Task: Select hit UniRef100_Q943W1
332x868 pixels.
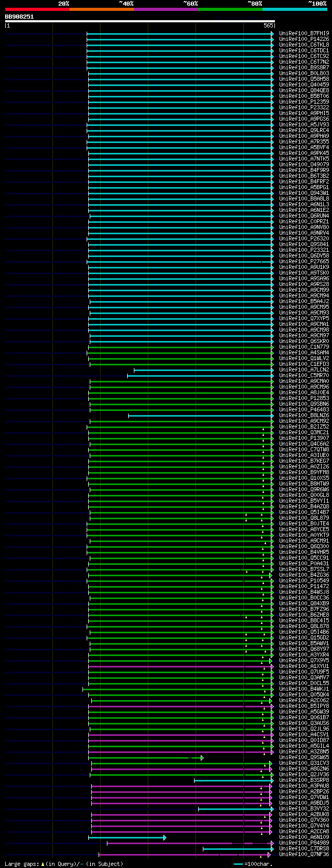Action: (x=304, y=193)
